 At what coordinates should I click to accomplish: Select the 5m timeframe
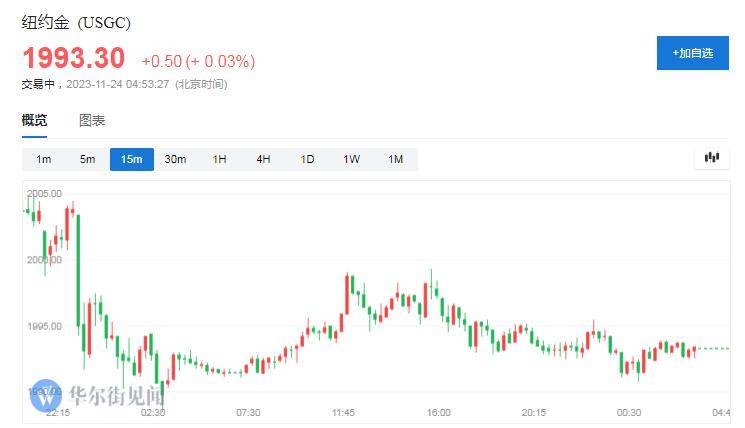coord(88,159)
